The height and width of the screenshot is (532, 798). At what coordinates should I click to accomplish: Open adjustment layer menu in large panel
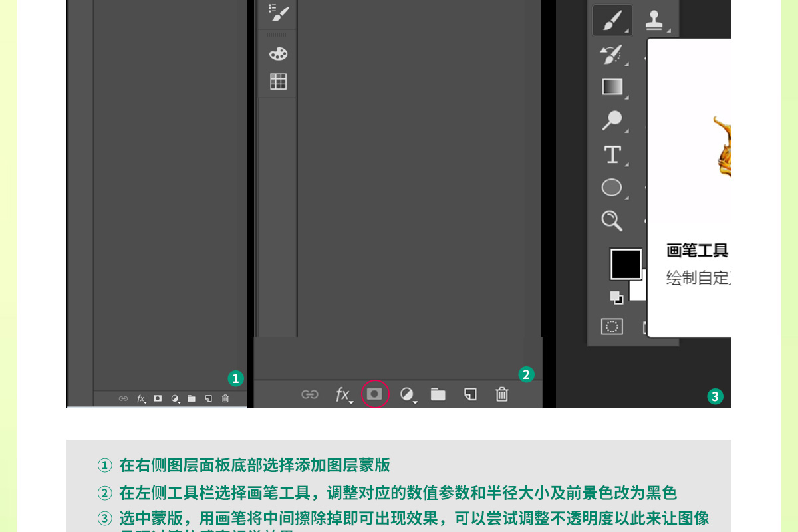tap(408, 395)
